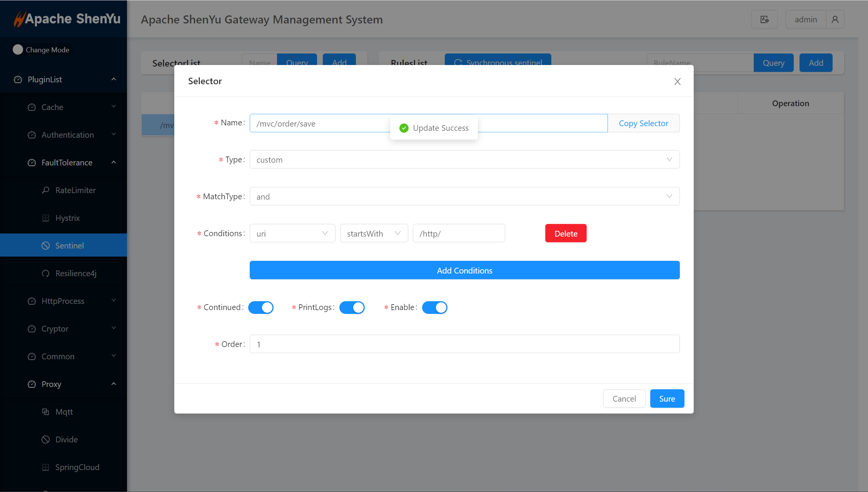Click the Hystrix grid icon in sidebar
868x492 pixels.
click(46, 218)
